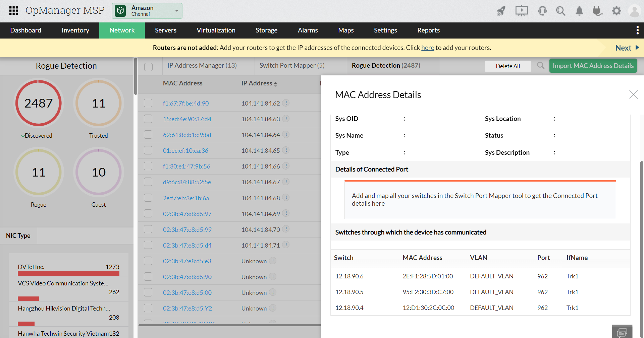Click the rocket getting-started icon
644x338 pixels.
pyautogui.click(x=501, y=11)
